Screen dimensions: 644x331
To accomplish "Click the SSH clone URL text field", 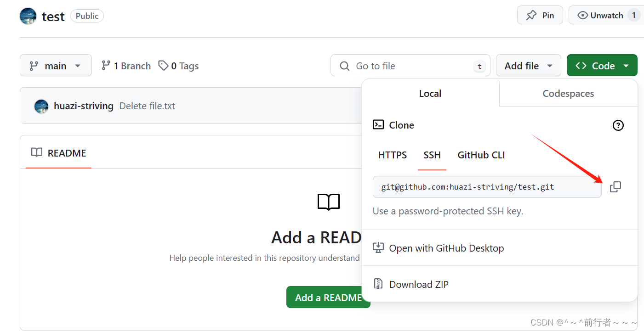I will pyautogui.click(x=487, y=187).
